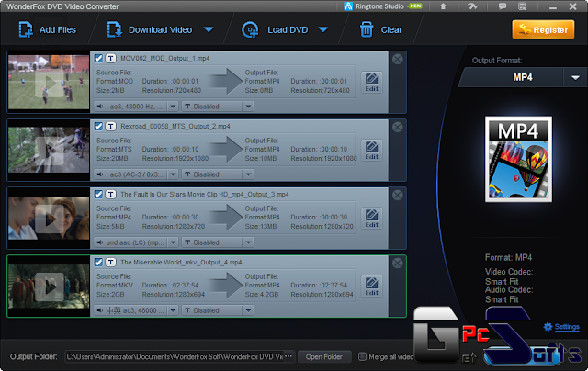The width and height of the screenshot is (588, 371).
Task: Click the Add Files button
Action: (47, 29)
